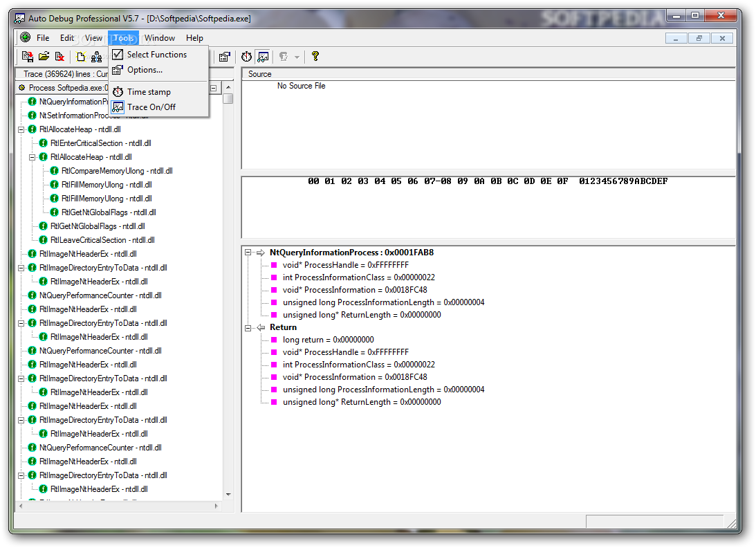Click the grayed-out find toolbar icon

tap(284, 57)
